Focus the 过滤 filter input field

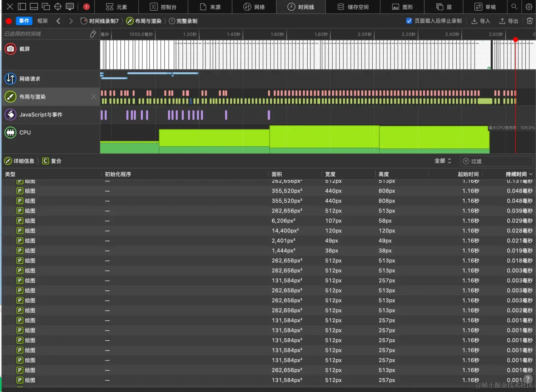[497, 161]
